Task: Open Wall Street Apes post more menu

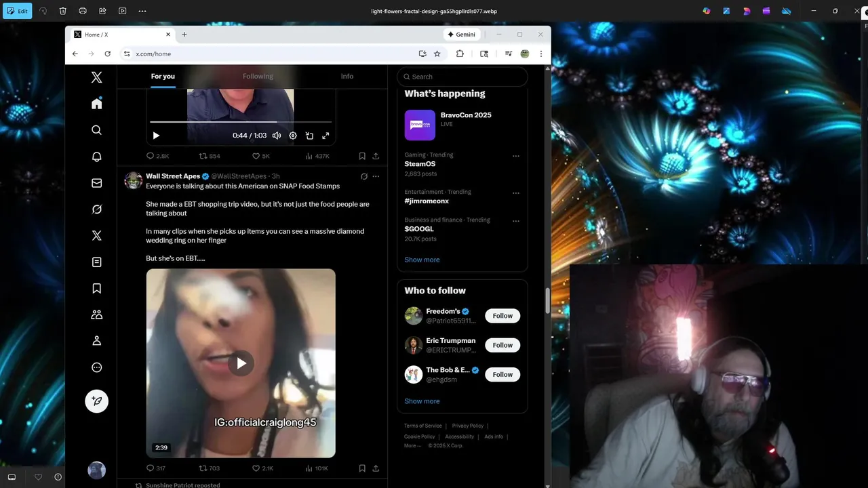Action: tap(376, 176)
